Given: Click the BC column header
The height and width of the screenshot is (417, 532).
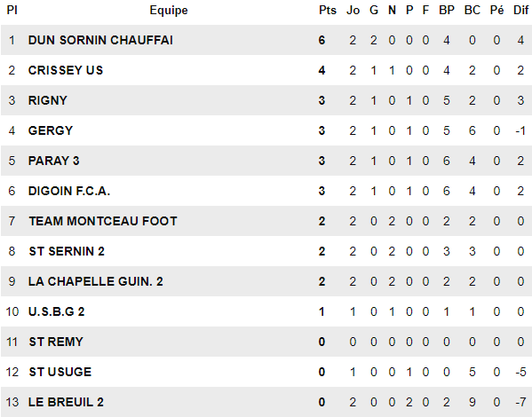Looking at the screenshot, I should click(472, 11).
